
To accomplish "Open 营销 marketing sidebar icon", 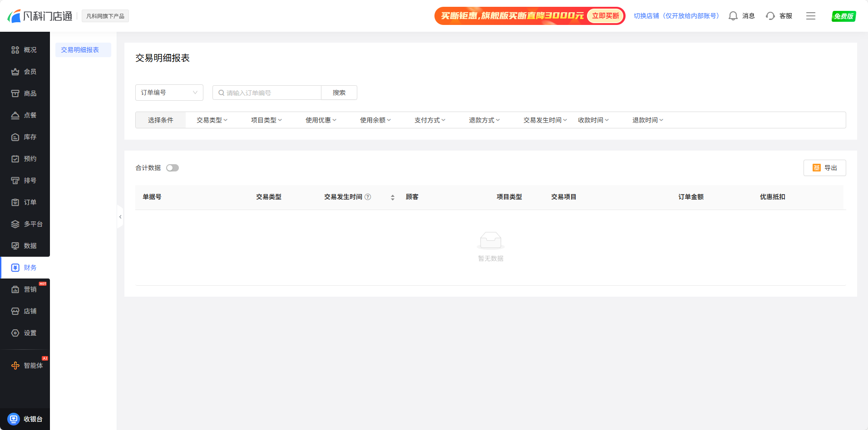I will (15, 289).
